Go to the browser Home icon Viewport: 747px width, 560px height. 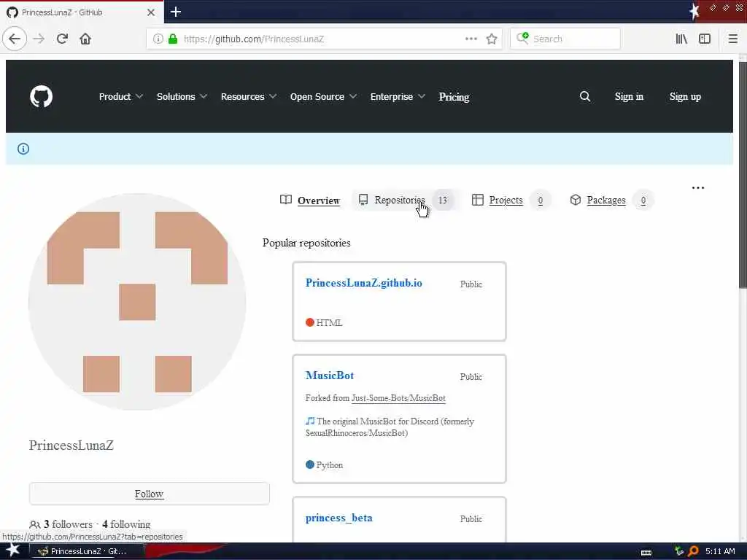[85, 39]
